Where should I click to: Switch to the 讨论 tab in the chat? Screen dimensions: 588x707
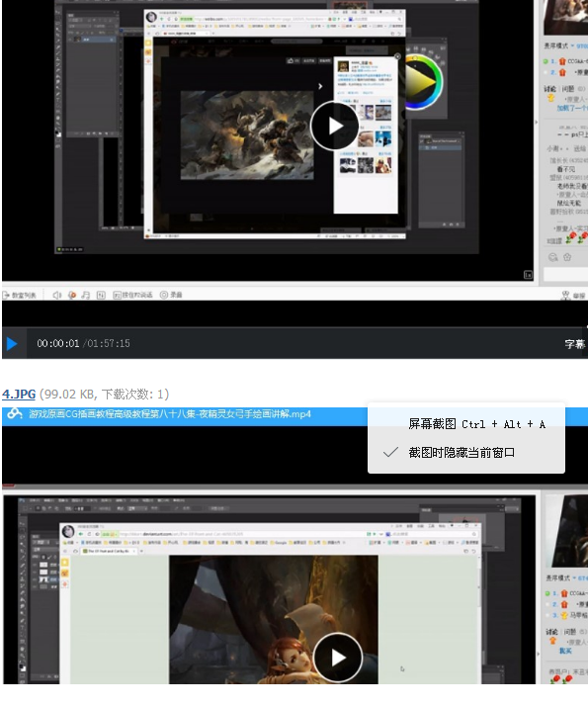[x=550, y=89]
